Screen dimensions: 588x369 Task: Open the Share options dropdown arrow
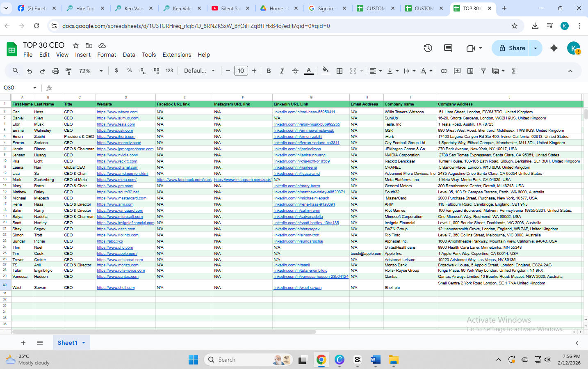(x=536, y=48)
